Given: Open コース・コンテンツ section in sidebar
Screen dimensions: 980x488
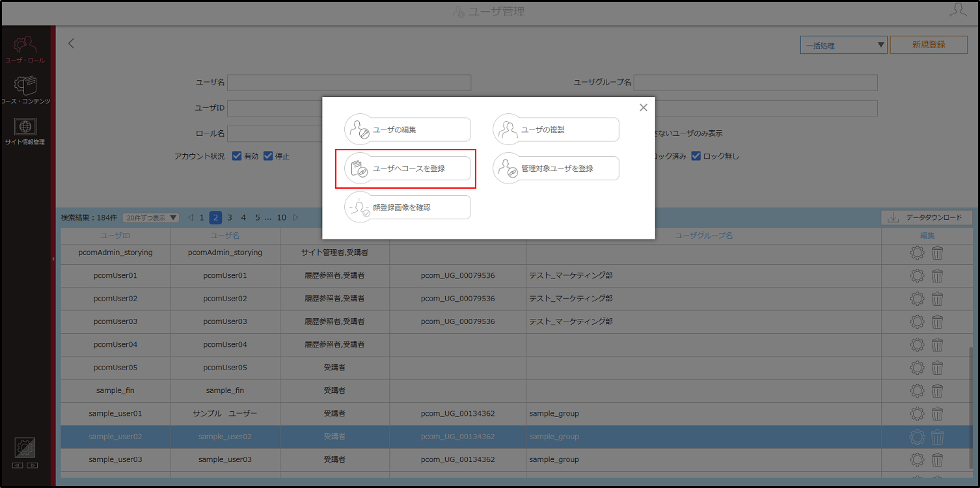Looking at the screenshot, I should click(25, 90).
